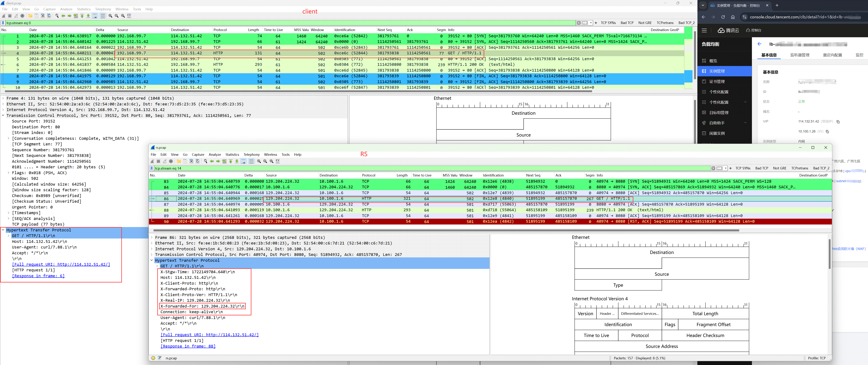868x365 pixels.
Task: Expand 自助助手 sidebar submenu in Tencent console
Action: (x=745, y=123)
